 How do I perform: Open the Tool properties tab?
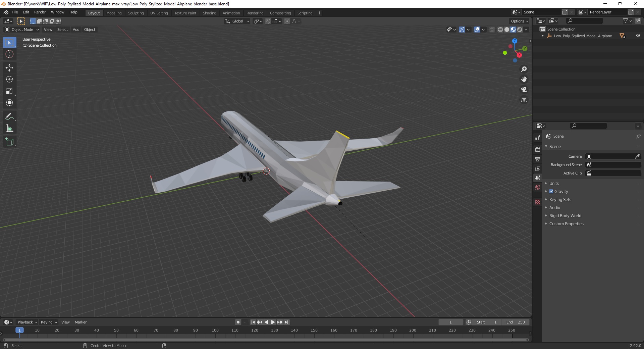pyautogui.click(x=538, y=138)
